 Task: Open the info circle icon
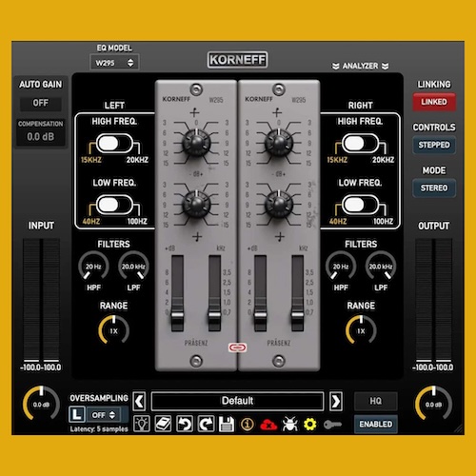click(248, 424)
